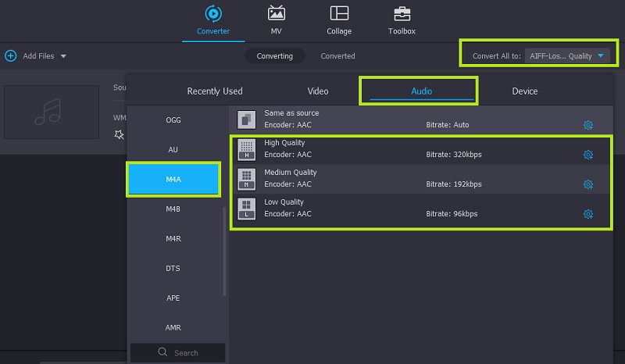The height and width of the screenshot is (364, 625).
Task: Open the Toolbox briefcase icon
Action: (402, 14)
